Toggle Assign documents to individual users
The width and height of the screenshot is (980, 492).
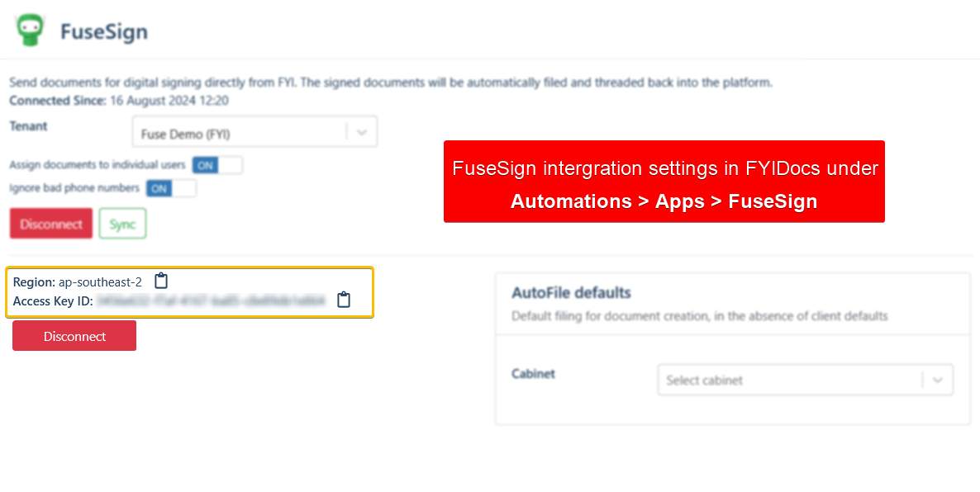tap(217, 165)
